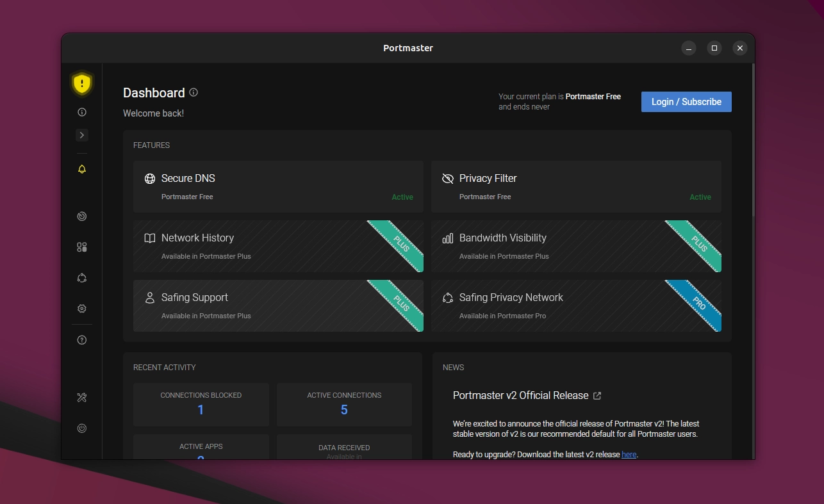
Task: Click the power icon in sidebar
Action: 81,428
